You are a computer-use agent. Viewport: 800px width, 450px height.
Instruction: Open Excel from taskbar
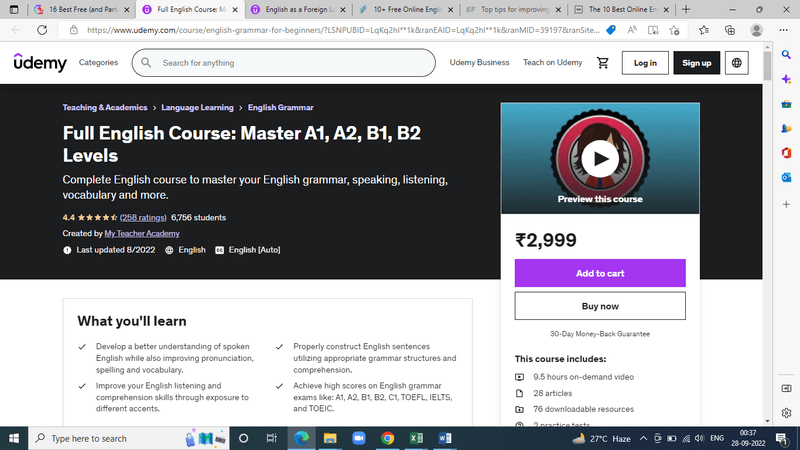[416, 438]
